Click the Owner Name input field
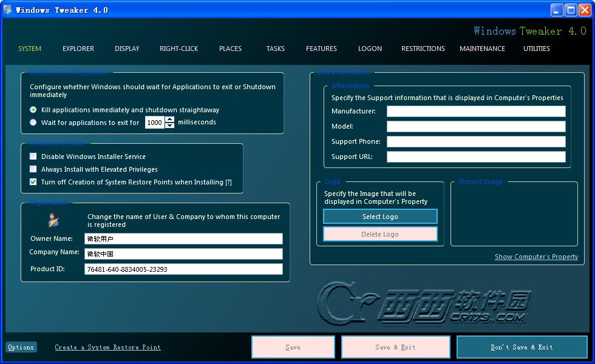Image resolution: width=595 pixels, height=364 pixels. tap(183, 238)
